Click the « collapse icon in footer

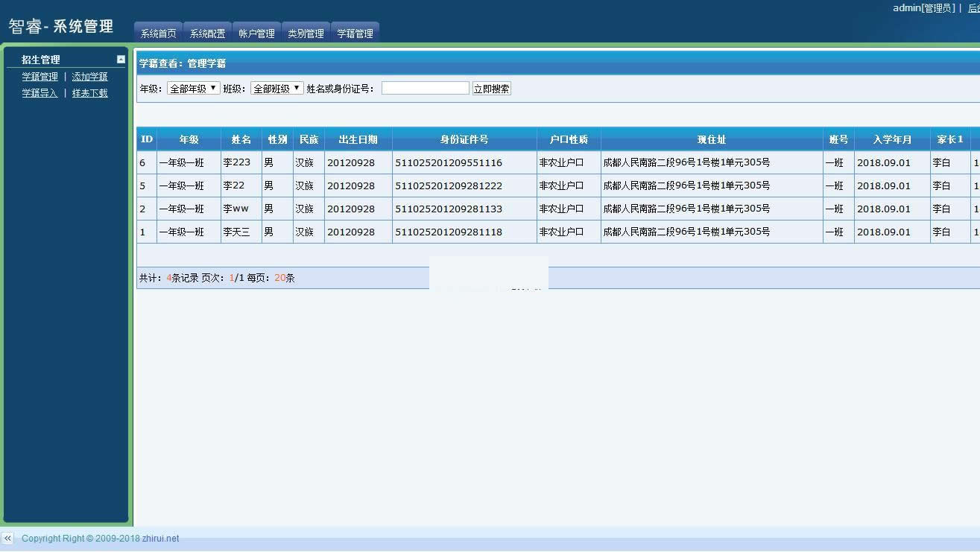(x=7, y=539)
